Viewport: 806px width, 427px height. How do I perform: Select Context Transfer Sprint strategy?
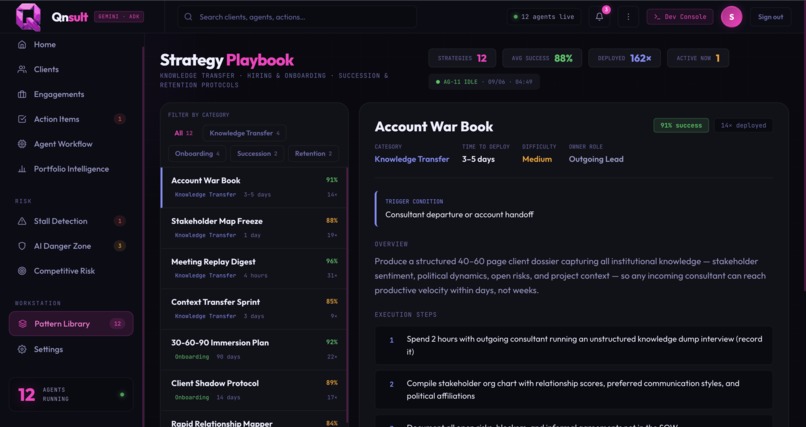[254, 309]
